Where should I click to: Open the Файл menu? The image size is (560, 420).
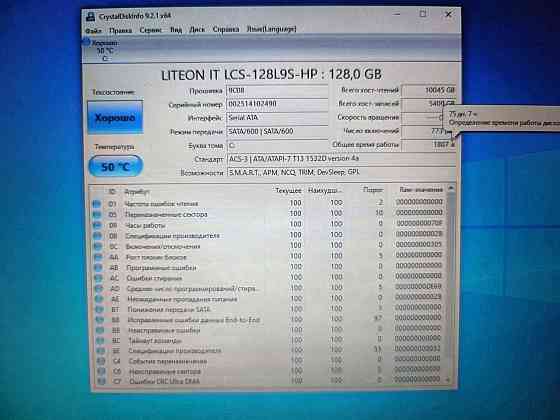coord(93,30)
